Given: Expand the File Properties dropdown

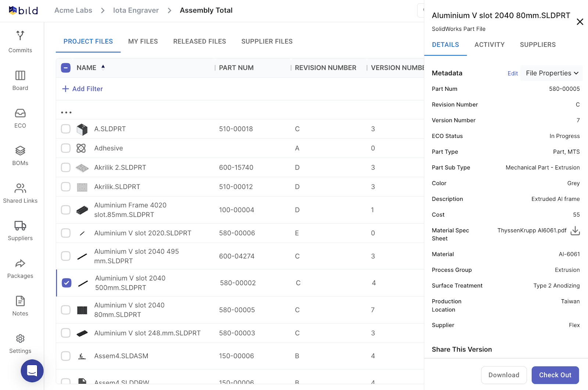Looking at the screenshot, I should tap(552, 73).
